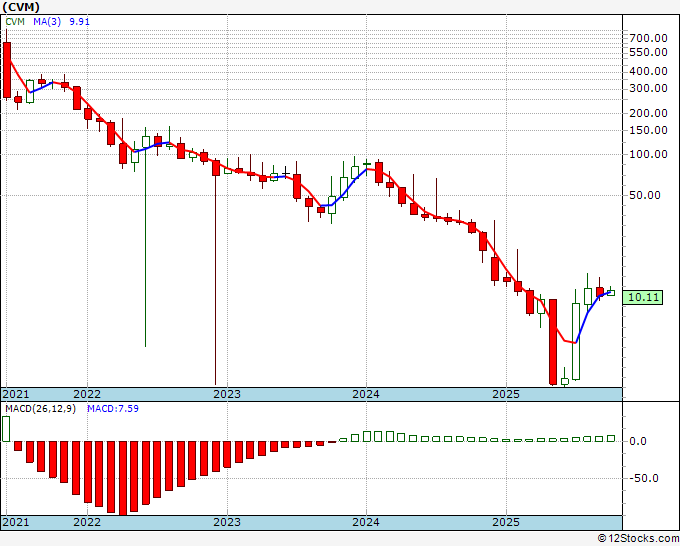
Task: Click the 200.00 price axis label
Action: pos(649,113)
